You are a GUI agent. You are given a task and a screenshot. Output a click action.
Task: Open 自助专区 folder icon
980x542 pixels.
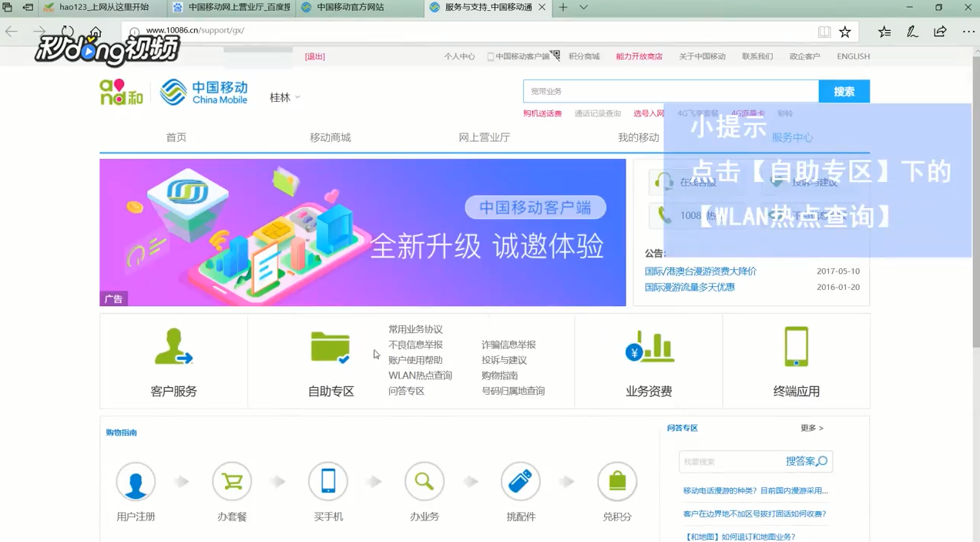pyautogui.click(x=331, y=347)
